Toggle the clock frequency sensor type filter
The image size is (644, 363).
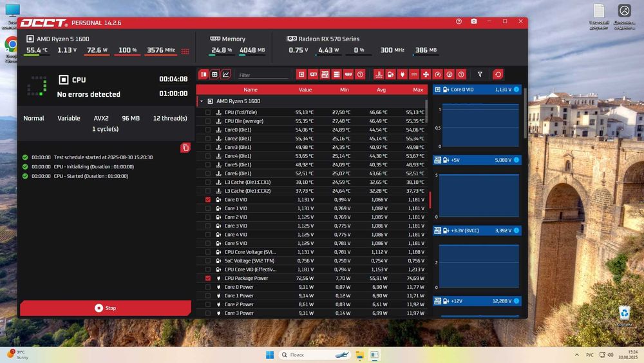pos(438,74)
